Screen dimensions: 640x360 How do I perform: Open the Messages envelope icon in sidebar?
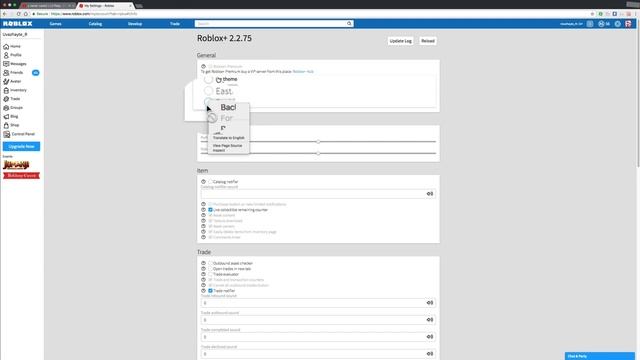click(6, 64)
